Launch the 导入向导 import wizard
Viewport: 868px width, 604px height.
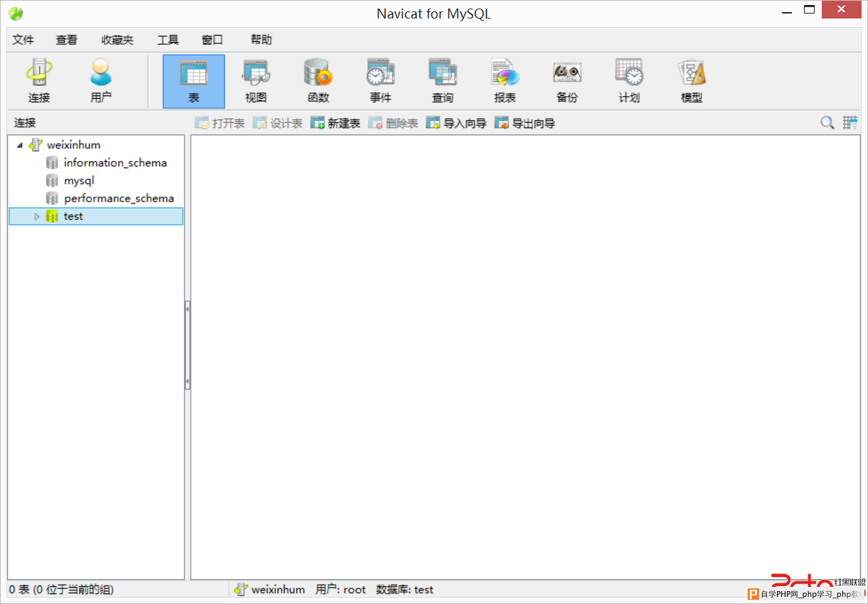pos(456,123)
